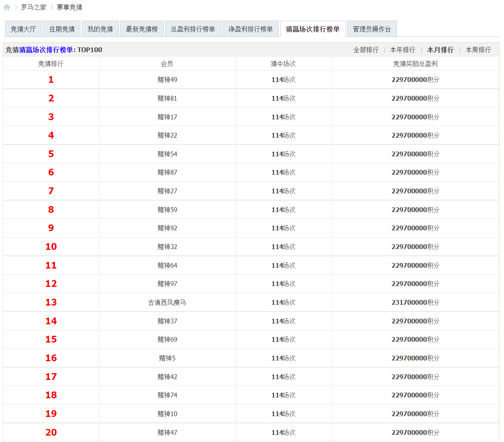The height and width of the screenshot is (442, 504).
Task: Click the home icon in breadcrumb
Action: pyautogui.click(x=7, y=7)
